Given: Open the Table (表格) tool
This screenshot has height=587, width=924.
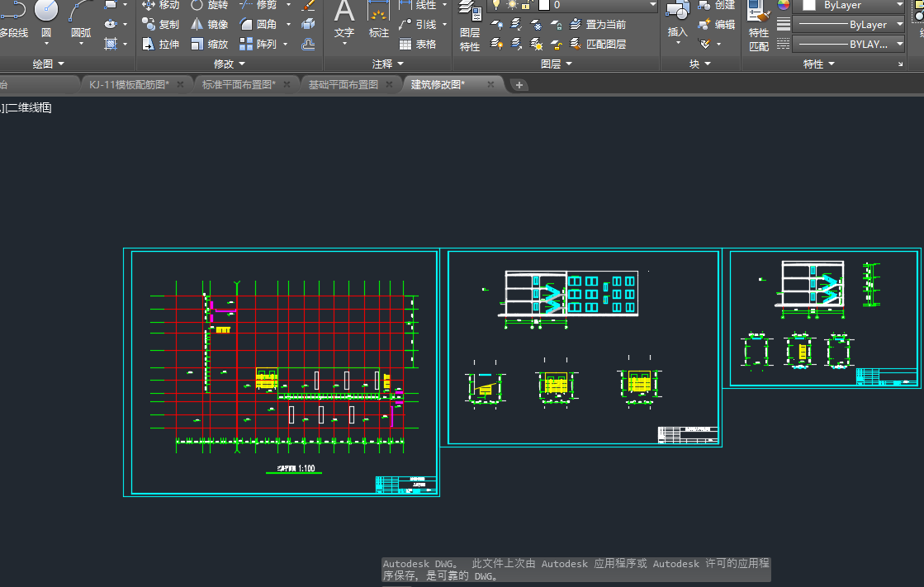Looking at the screenshot, I should [x=418, y=45].
